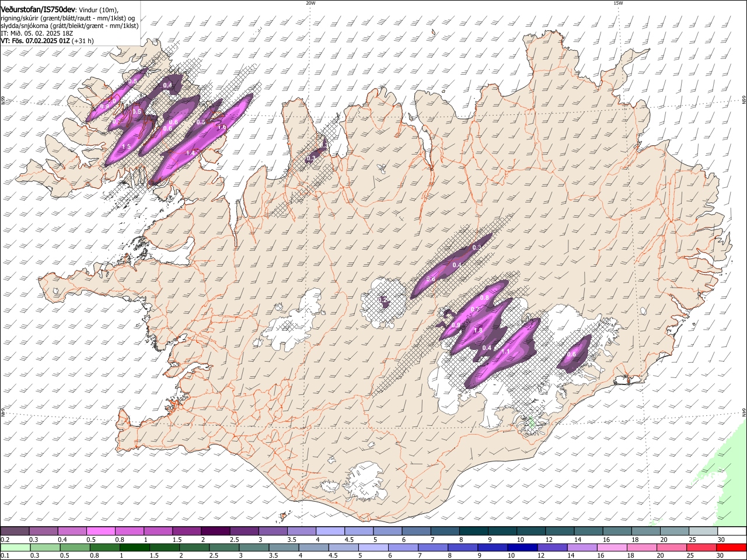Click the 1.8 snowfall value on map

[478, 331]
